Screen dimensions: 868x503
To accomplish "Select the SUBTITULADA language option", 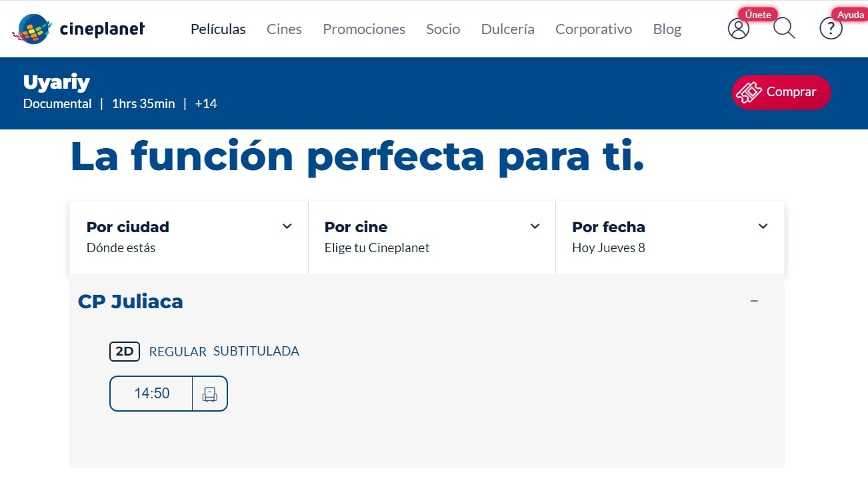I will click(x=256, y=351).
